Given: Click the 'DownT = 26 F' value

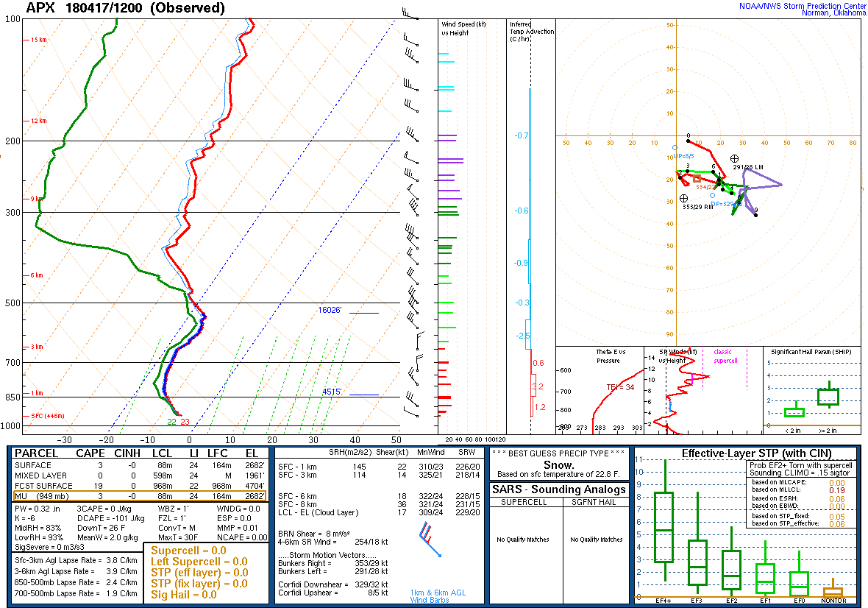Looking at the screenshot, I should (x=101, y=528).
